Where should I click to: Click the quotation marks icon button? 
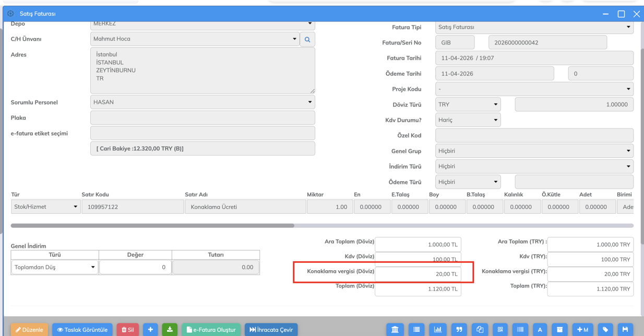[x=459, y=330]
